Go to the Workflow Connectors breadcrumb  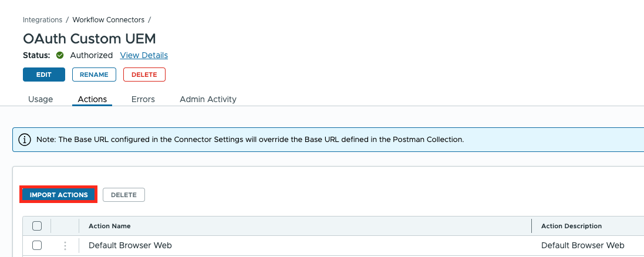(109, 19)
